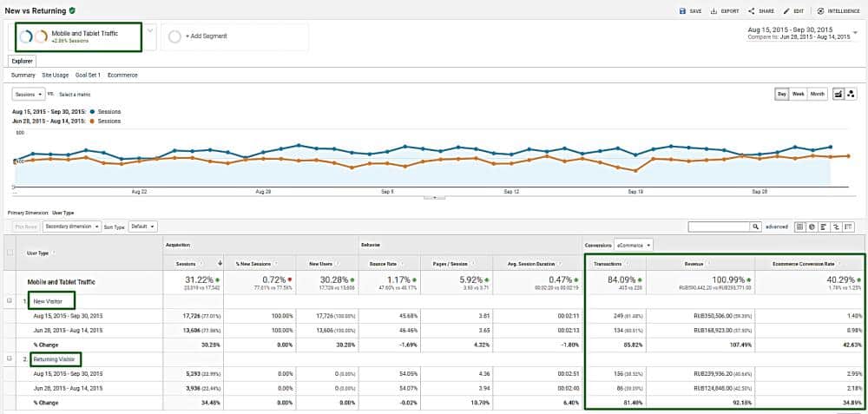Open the Conversions eCommerce dropdown
This screenshot has width=868, height=414.
pos(634,245)
